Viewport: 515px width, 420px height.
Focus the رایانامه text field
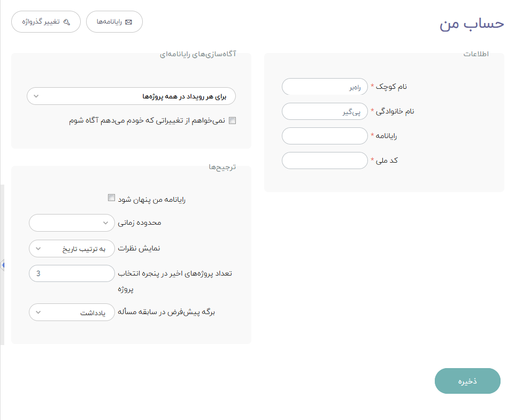[x=325, y=136]
